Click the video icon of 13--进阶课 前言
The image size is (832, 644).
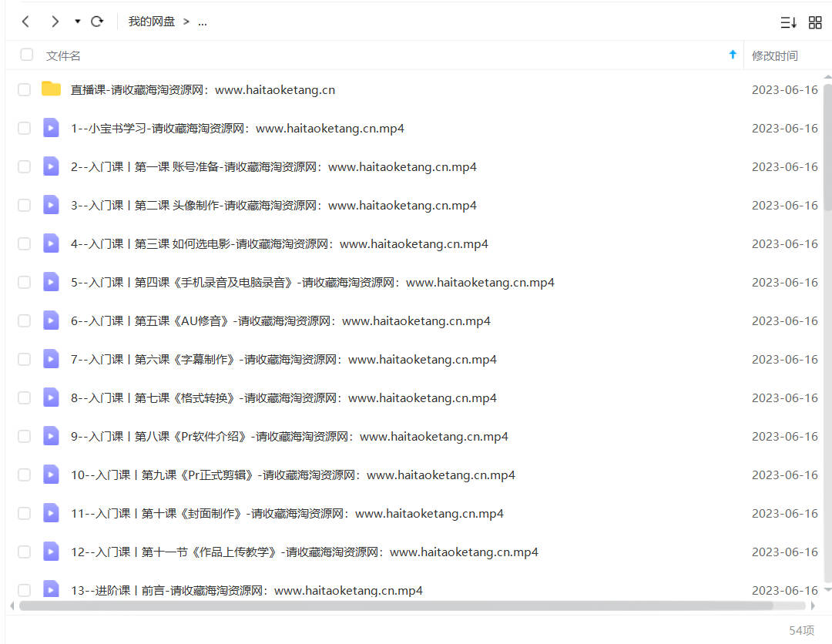point(51,589)
